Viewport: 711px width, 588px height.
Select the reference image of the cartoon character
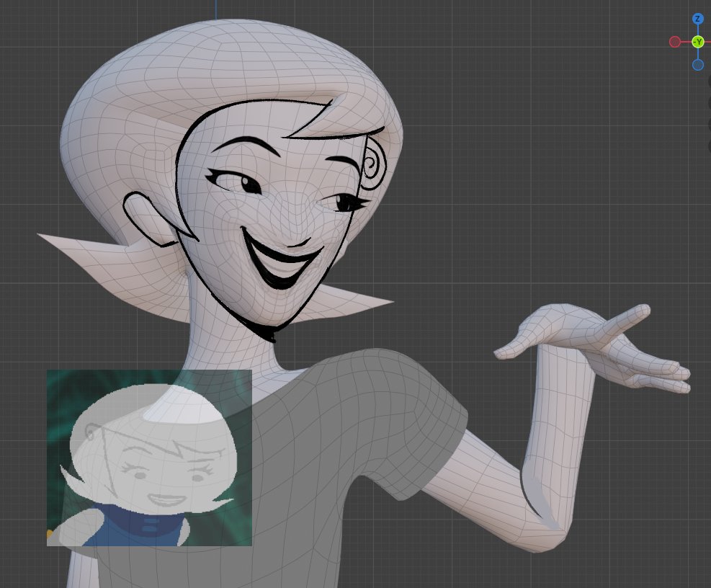click(x=149, y=458)
